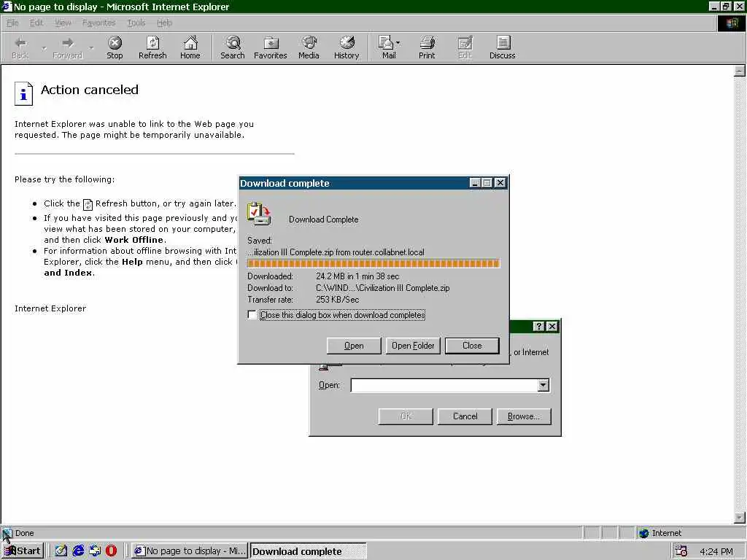Refresh the page from the toolbar
The height and width of the screenshot is (560, 747).
click(x=152, y=47)
